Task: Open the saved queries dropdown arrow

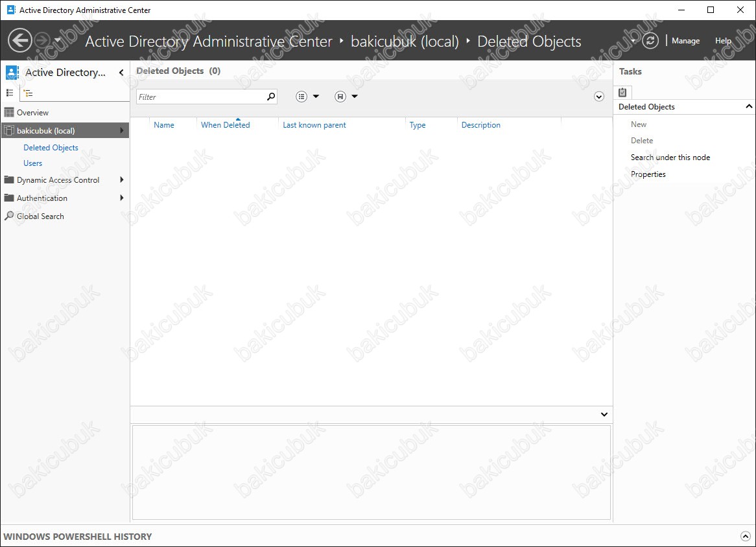Action: pyautogui.click(x=355, y=97)
